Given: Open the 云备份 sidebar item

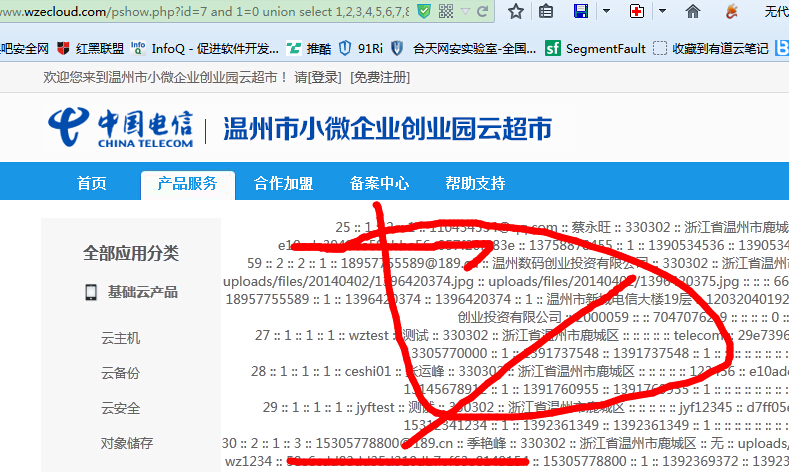Looking at the screenshot, I should (x=120, y=373).
